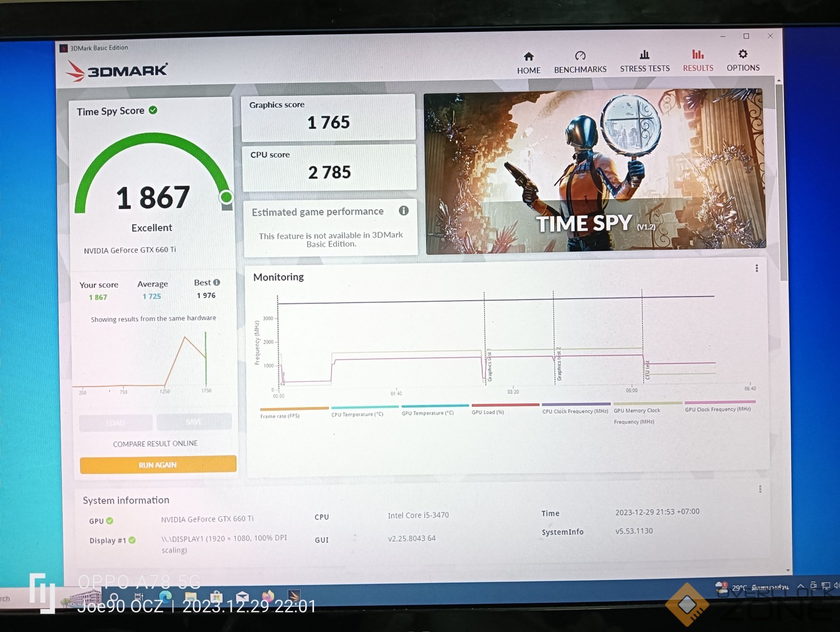Click the Intel Core i5-3470 CPU text
The height and width of the screenshot is (632, 840).
click(x=418, y=515)
